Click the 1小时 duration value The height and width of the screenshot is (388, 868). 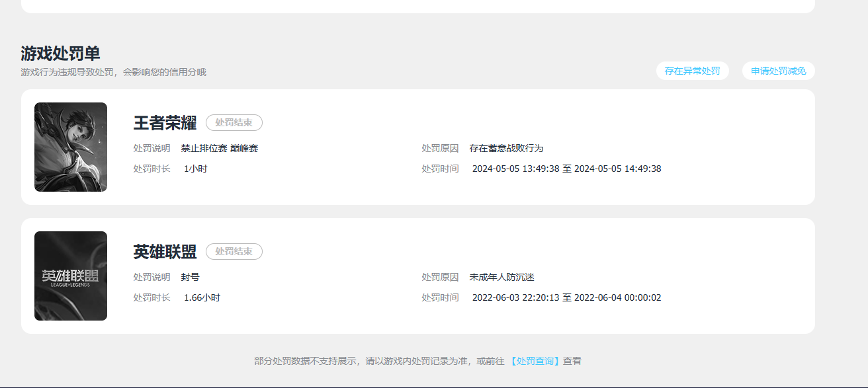(196, 169)
